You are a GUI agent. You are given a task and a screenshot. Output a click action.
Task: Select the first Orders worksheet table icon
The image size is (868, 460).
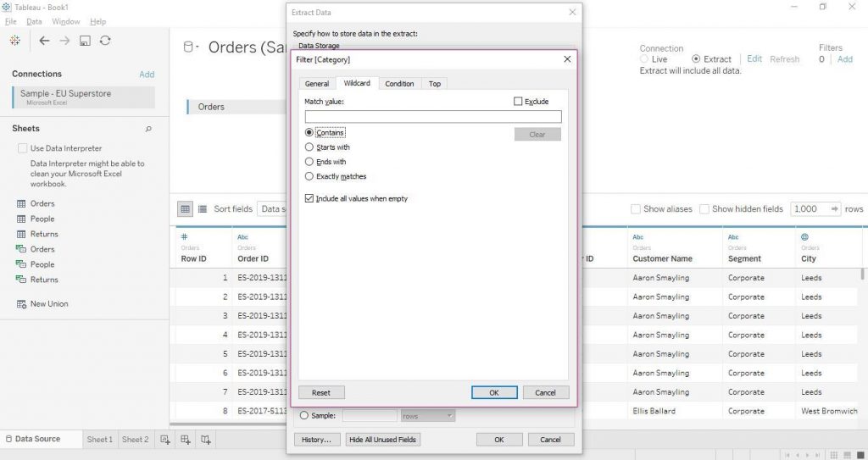pyautogui.click(x=21, y=203)
